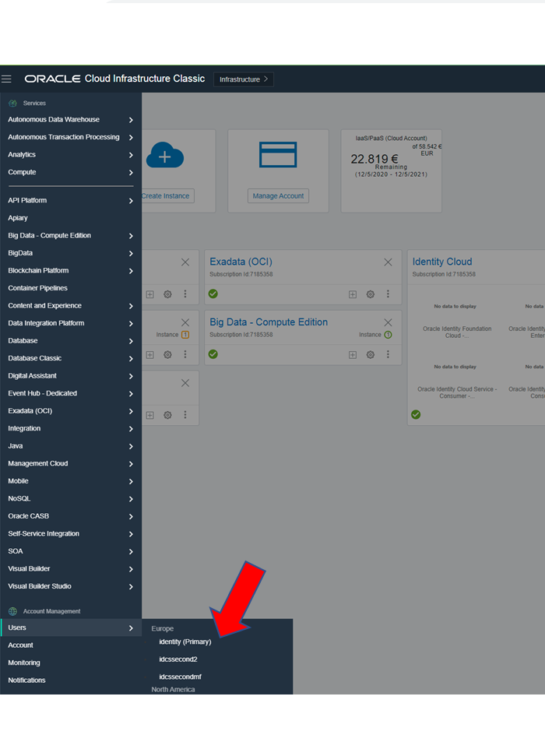Open the Identity Cloud title link

pyautogui.click(x=441, y=262)
